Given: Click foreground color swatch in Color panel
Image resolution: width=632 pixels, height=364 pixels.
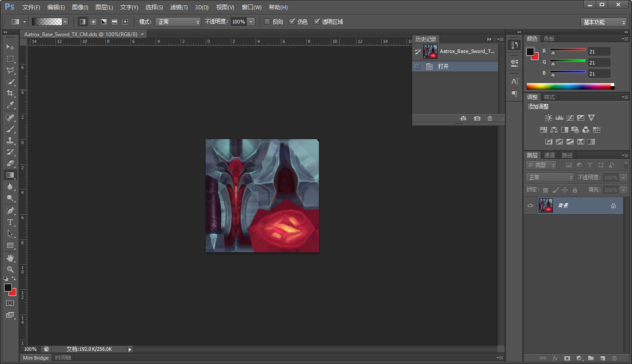Looking at the screenshot, I should click(530, 52).
